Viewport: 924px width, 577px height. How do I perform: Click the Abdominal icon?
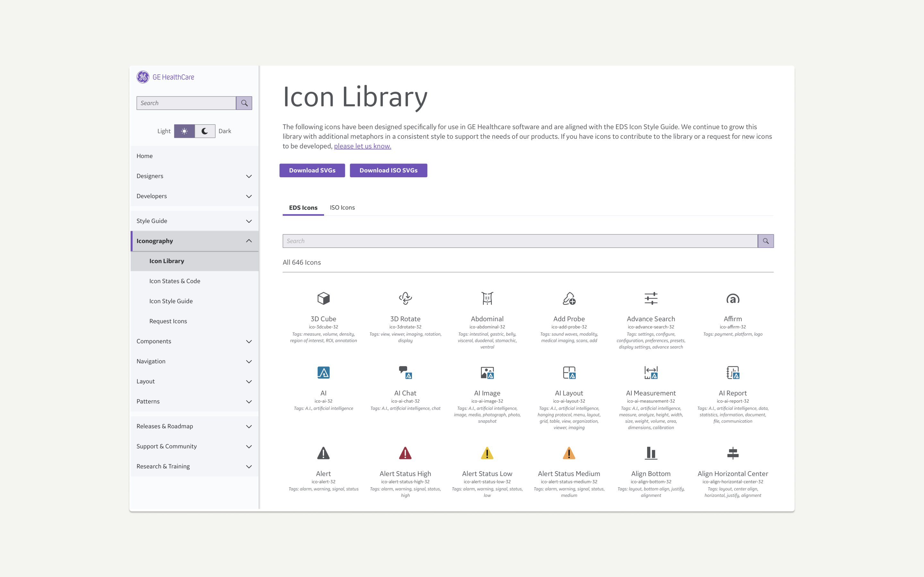point(487,298)
